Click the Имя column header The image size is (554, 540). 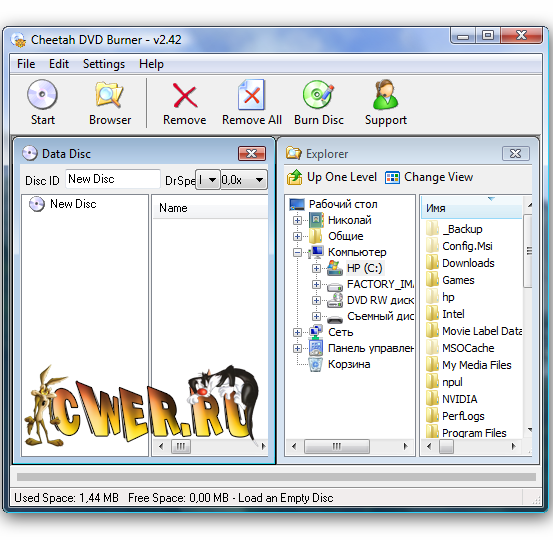coord(472,208)
